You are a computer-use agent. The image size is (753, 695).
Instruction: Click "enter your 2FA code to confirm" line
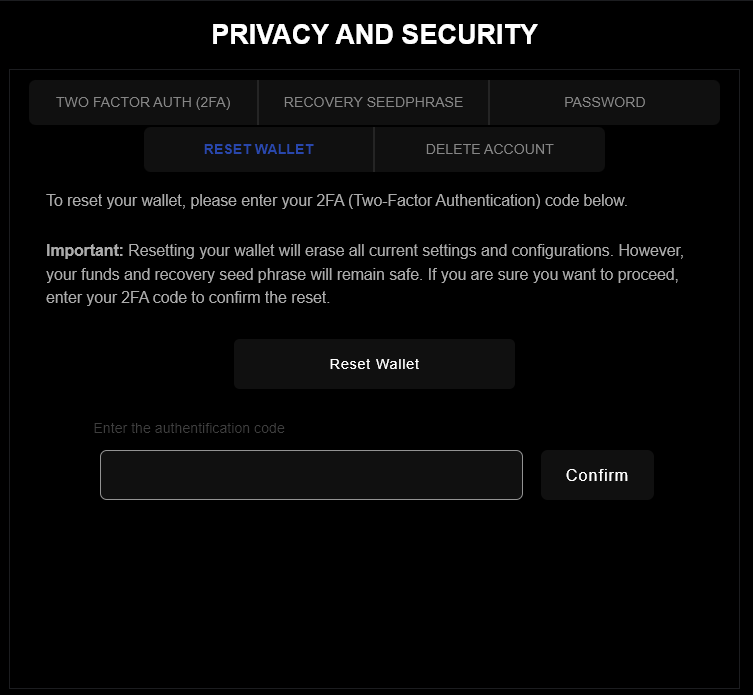[x=188, y=297]
